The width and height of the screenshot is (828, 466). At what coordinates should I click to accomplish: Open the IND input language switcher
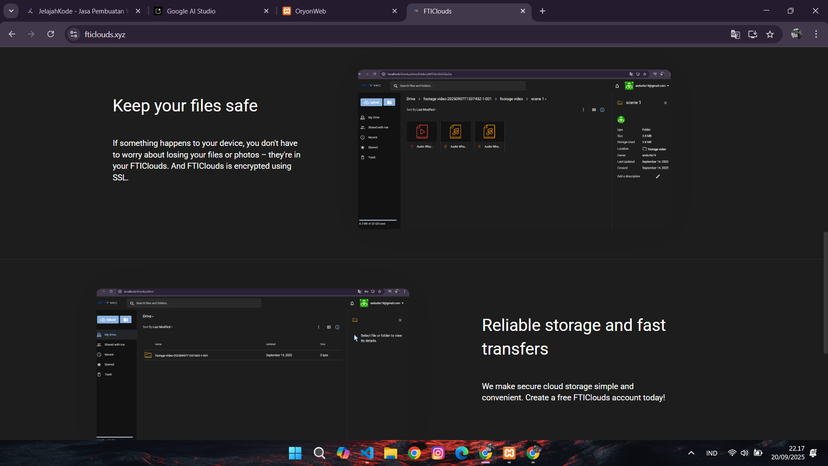[x=712, y=453]
